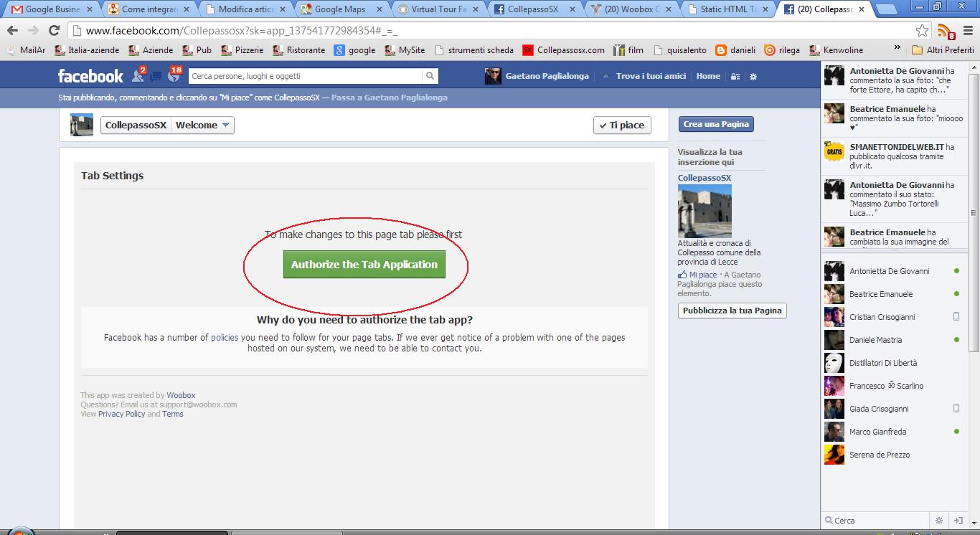Open the Privacy Policy link
The height and width of the screenshot is (535, 980).
pos(121,414)
